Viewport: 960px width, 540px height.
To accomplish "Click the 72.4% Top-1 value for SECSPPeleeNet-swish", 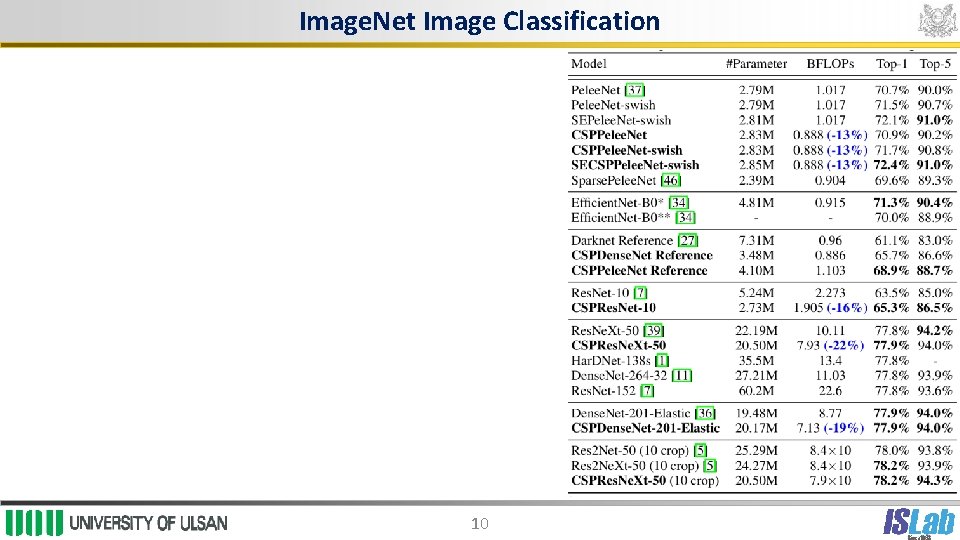I will (891, 165).
